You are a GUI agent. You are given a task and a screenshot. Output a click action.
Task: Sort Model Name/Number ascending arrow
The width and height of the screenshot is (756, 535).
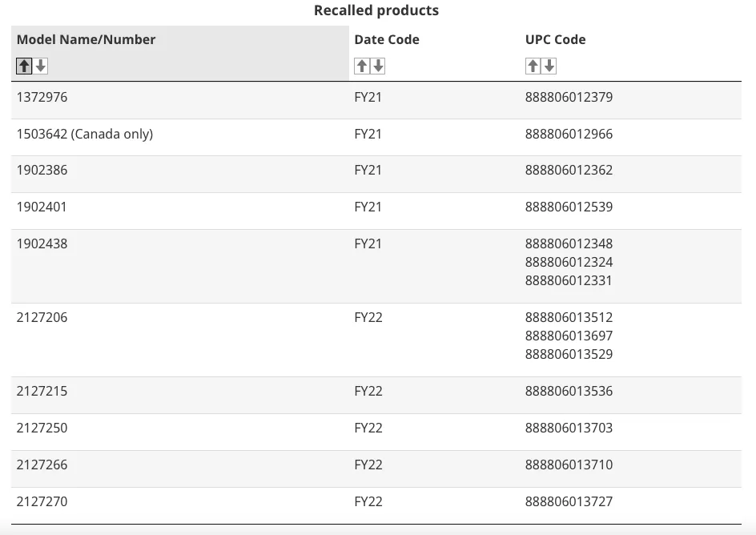24,66
